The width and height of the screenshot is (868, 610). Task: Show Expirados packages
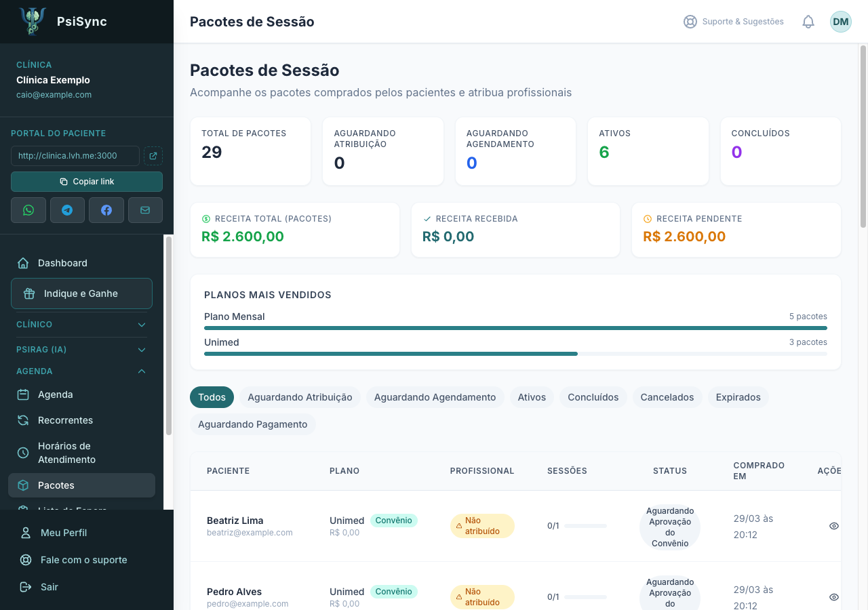(738, 397)
